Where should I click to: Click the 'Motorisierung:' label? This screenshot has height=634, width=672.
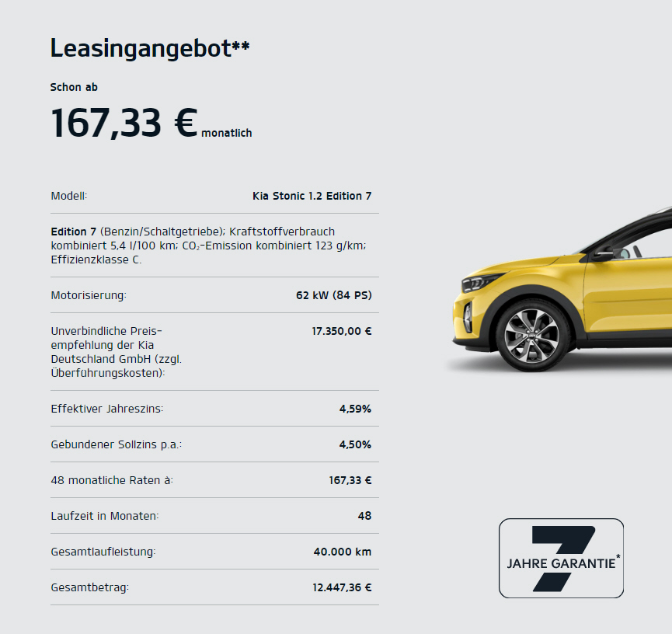pyautogui.click(x=89, y=295)
